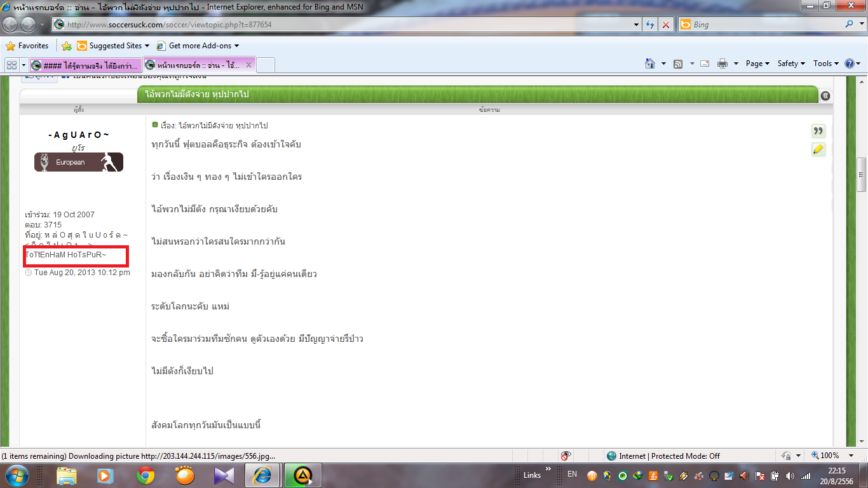Click the page's vertical scrollbar thumb
The height and width of the screenshot is (488, 868).
[862, 174]
